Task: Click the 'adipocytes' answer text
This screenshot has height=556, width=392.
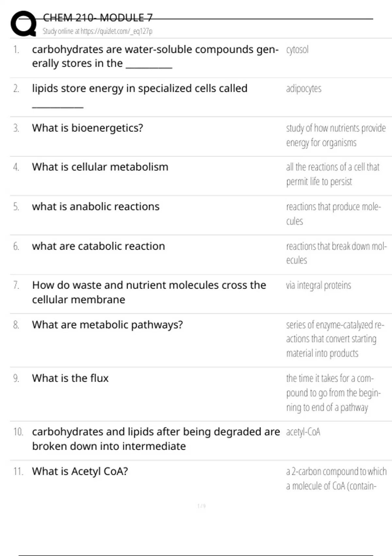Action: coord(303,89)
